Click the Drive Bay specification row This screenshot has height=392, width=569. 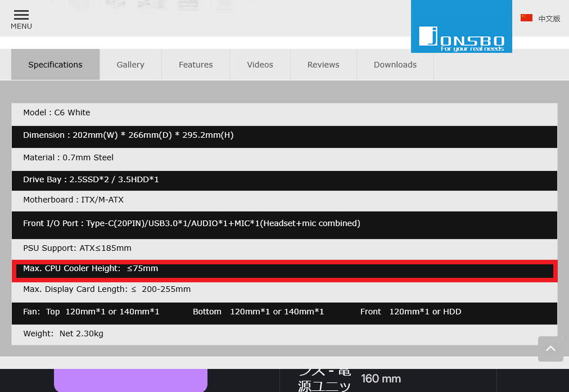pyautogui.click(x=284, y=180)
